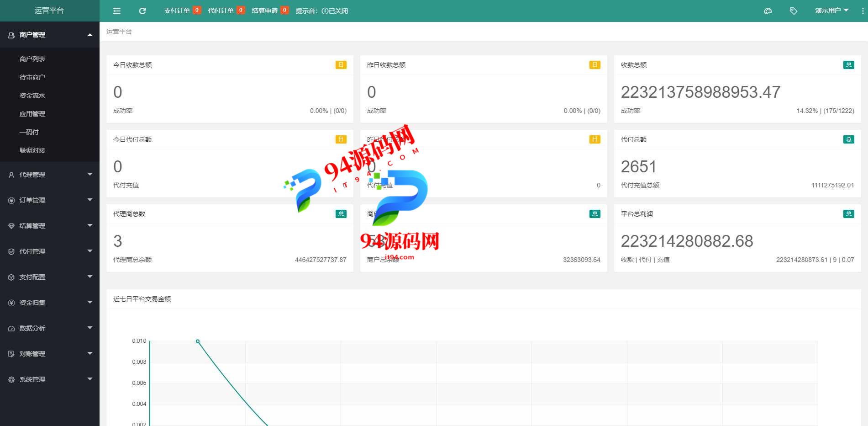
Task: Expand the 支付配置 menu arrow
Action: coord(90,277)
